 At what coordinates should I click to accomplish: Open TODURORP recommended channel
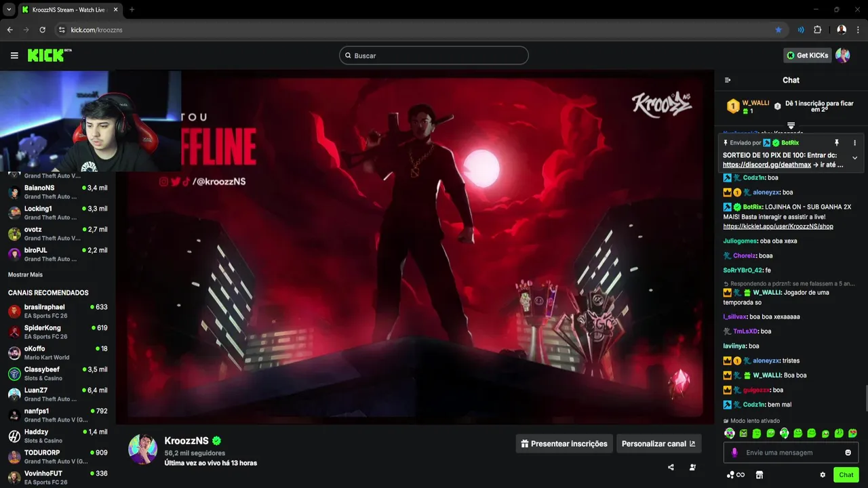tap(58, 457)
